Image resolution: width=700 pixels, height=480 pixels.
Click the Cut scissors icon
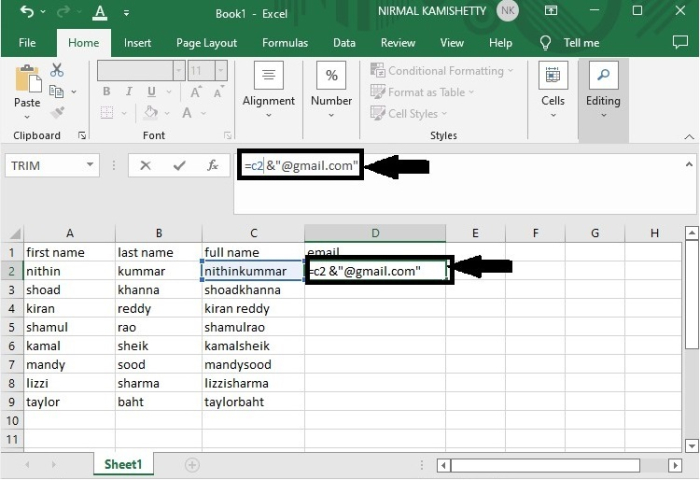coord(57,70)
